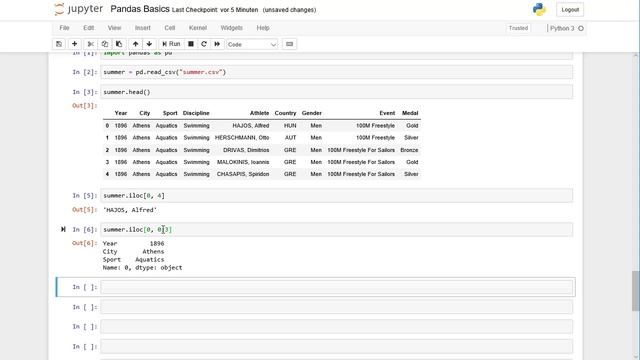
Task: Click the HUN country cell
Action: point(290,126)
